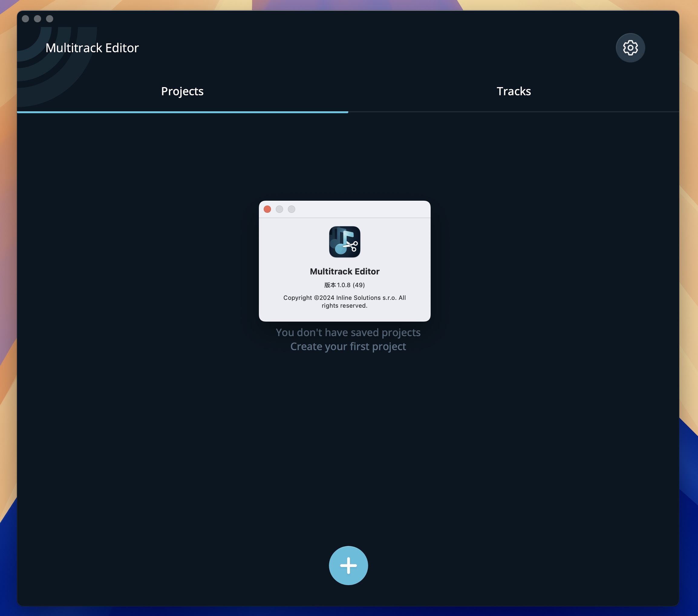Switch to the Tracks tab
This screenshot has width=698, height=616.
pos(514,92)
